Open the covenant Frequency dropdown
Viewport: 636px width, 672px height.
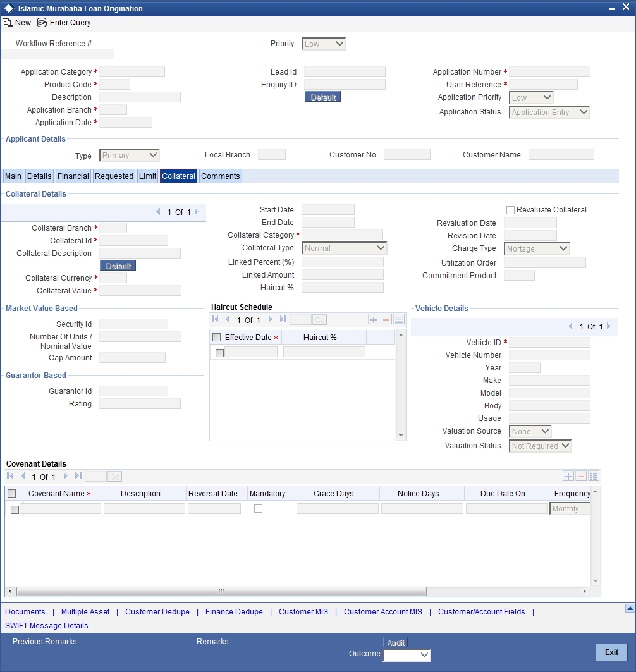pyautogui.click(x=570, y=509)
